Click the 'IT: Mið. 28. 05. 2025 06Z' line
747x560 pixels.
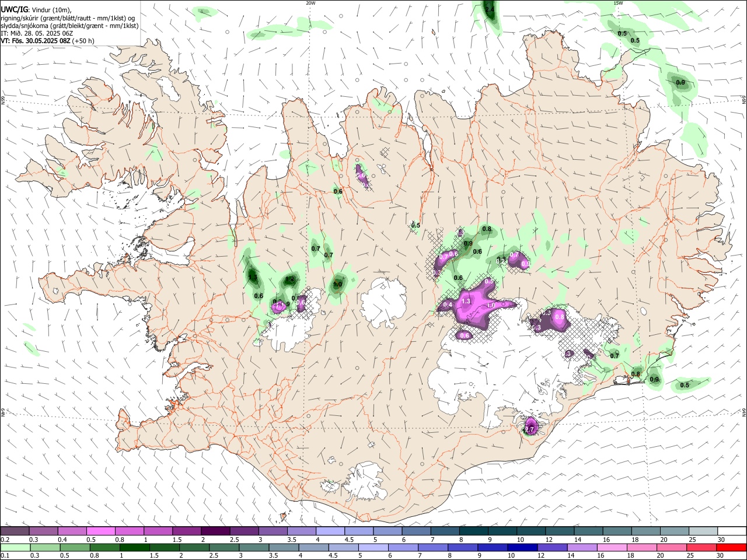(x=36, y=33)
